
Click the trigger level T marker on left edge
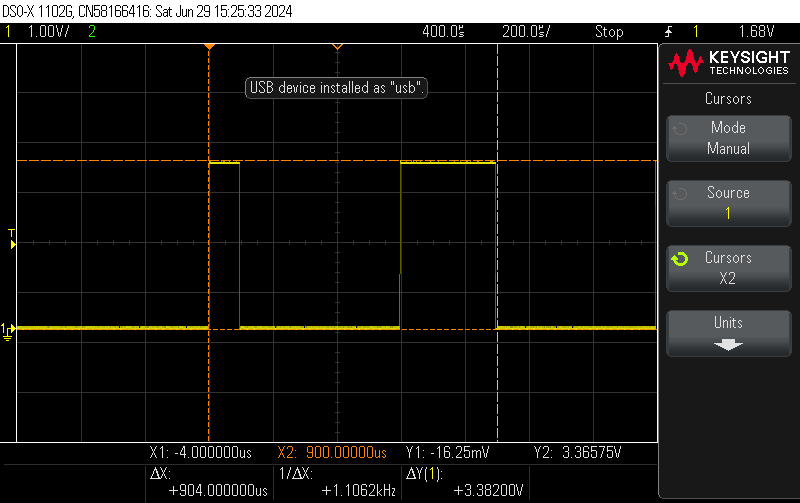[12, 239]
